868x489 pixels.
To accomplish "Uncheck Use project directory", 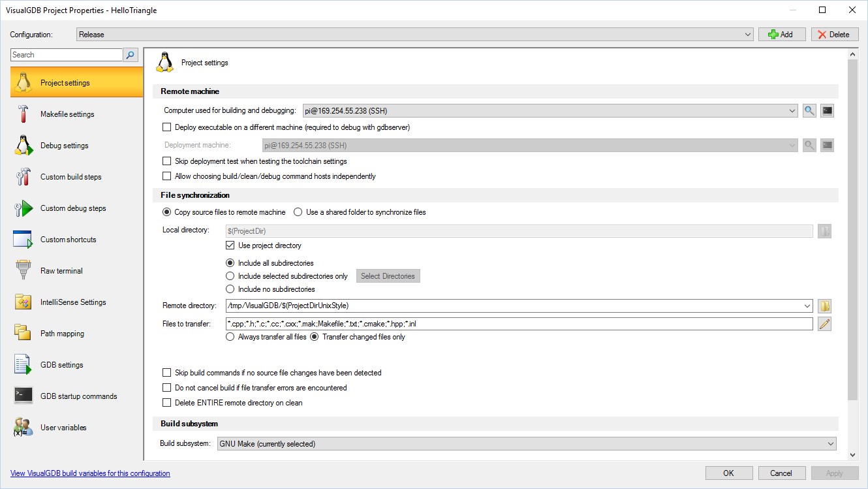I will pyautogui.click(x=230, y=245).
